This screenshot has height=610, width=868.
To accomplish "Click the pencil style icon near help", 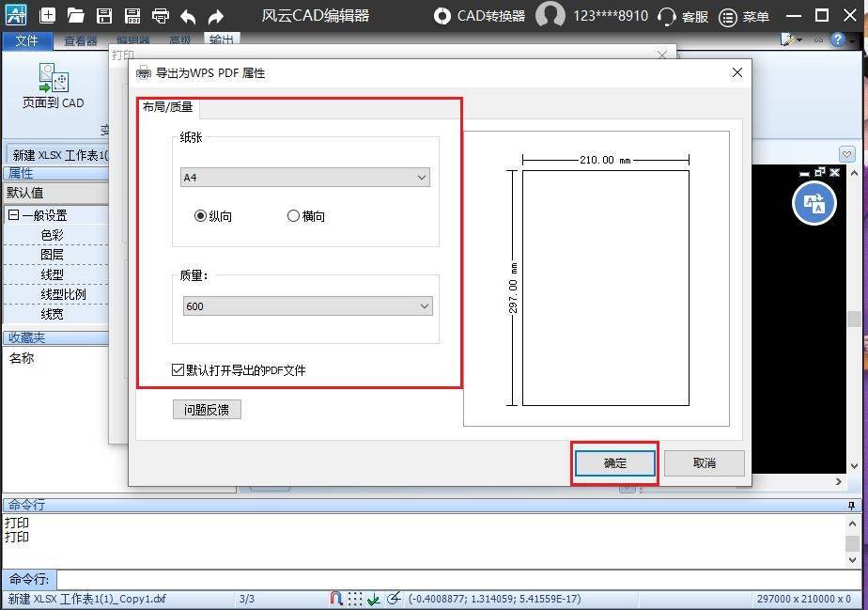I will point(788,39).
